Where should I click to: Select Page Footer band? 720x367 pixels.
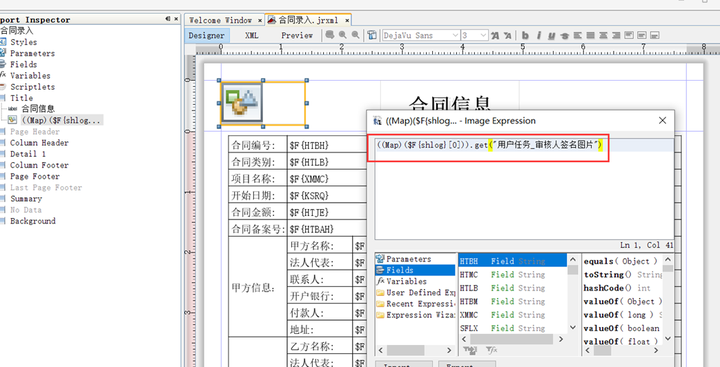35,176
